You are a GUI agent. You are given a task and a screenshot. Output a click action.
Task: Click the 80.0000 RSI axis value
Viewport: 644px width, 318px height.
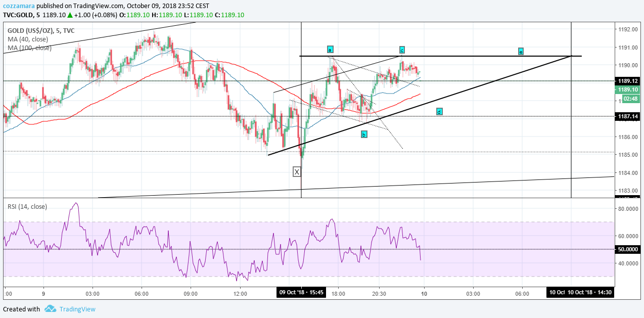click(x=627, y=209)
